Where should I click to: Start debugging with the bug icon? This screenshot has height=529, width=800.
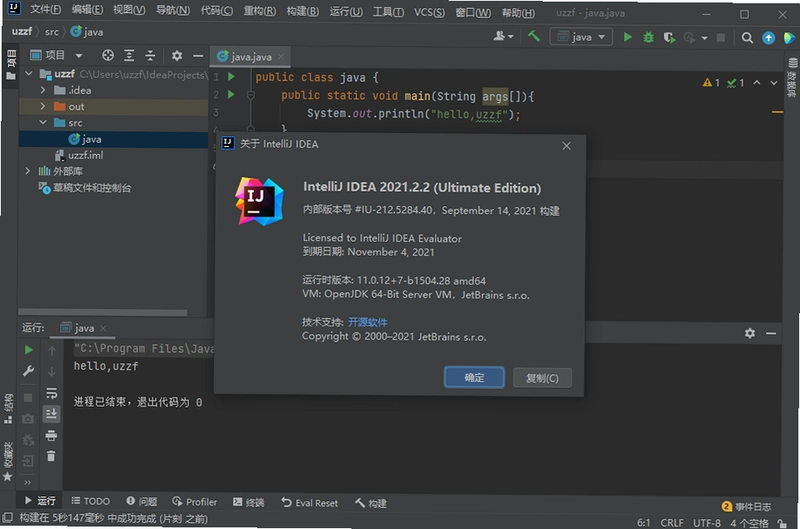648,37
